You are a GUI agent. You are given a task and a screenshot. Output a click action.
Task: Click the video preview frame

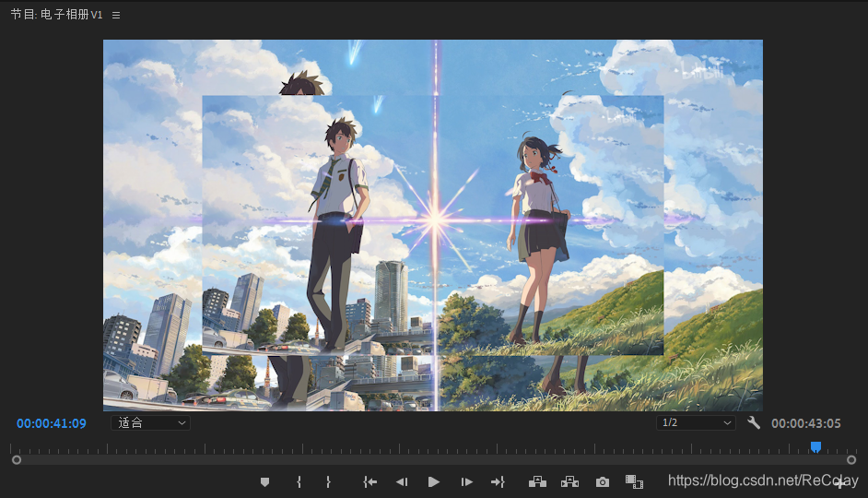[433, 225]
